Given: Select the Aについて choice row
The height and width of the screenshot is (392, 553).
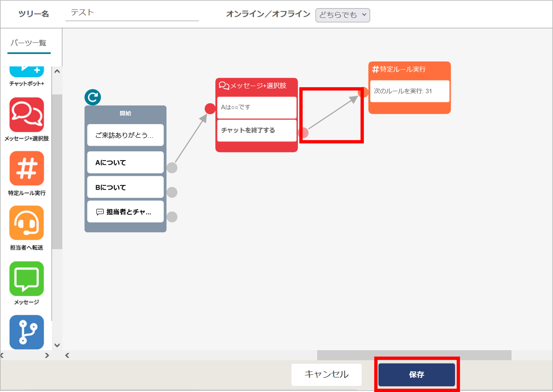Looking at the screenshot, I should click(125, 162).
